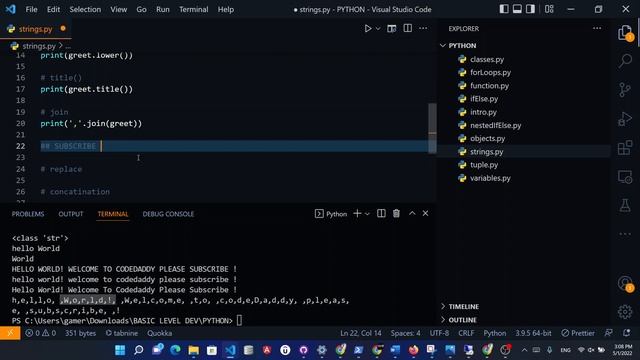Show additional views in activity bar
The height and width of the screenshot is (360, 640).
[x=625, y=234]
